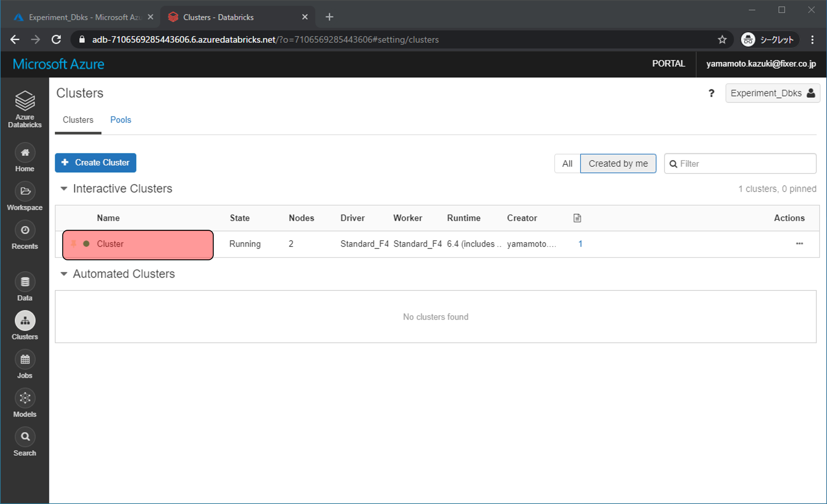Close the Clusters - Databricks tab
827x504 pixels.
coord(305,17)
